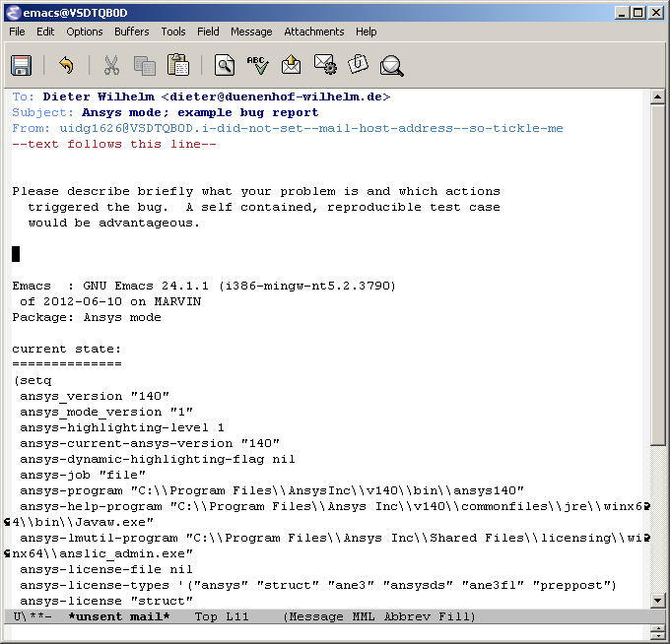
Task: Click the envelope with gear icon
Action: coord(325,64)
